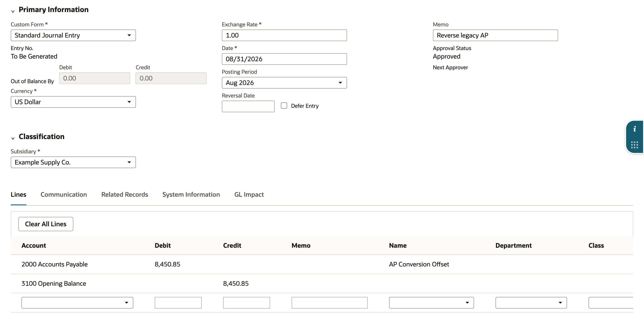
Task: Open the Posting Period dropdown
Action: [284, 83]
